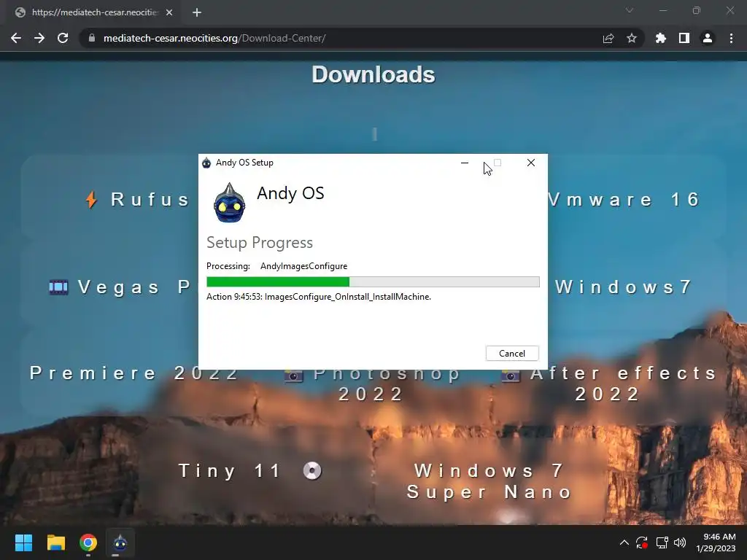Open the Tiny 11 download
Viewport: 747px width, 560px height.
click(230, 471)
